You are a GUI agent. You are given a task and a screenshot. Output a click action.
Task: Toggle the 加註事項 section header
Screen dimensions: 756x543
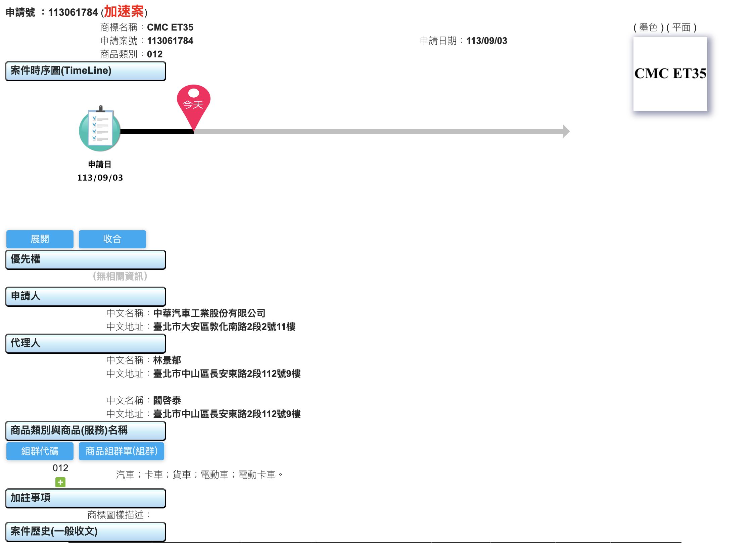click(x=86, y=498)
